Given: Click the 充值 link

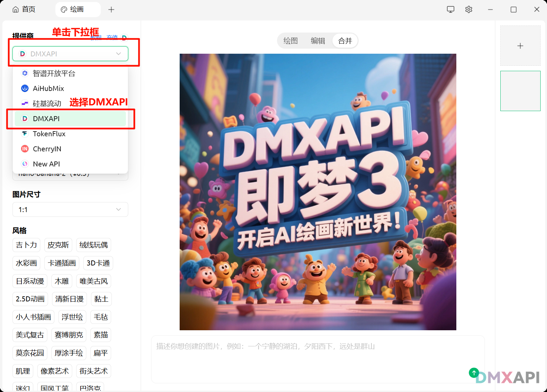Looking at the screenshot, I should click(112, 37).
